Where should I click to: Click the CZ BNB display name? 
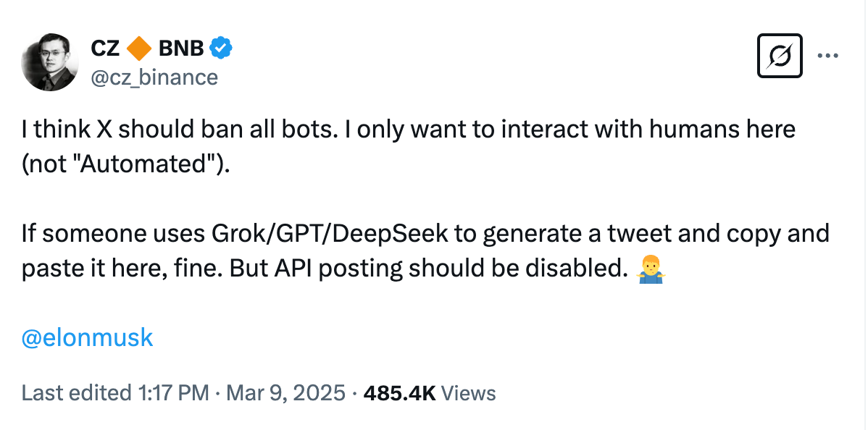(x=106, y=48)
